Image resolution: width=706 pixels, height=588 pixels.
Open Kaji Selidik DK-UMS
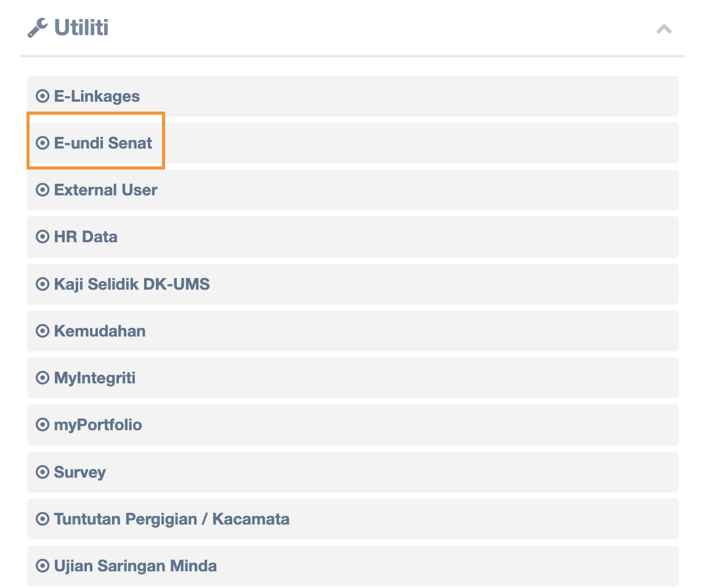132,284
